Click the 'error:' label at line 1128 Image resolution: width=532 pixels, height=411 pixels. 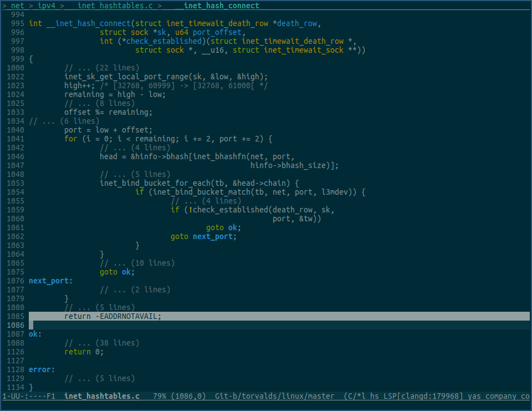click(42, 369)
